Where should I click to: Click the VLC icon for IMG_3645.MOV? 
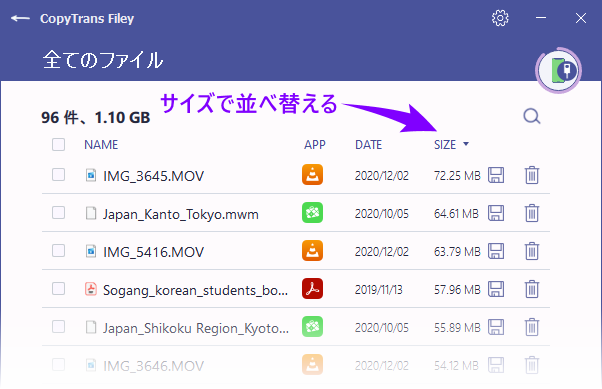click(313, 175)
